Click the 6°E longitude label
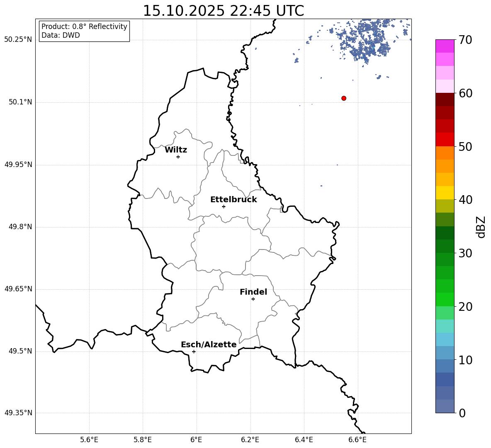 [196, 440]
